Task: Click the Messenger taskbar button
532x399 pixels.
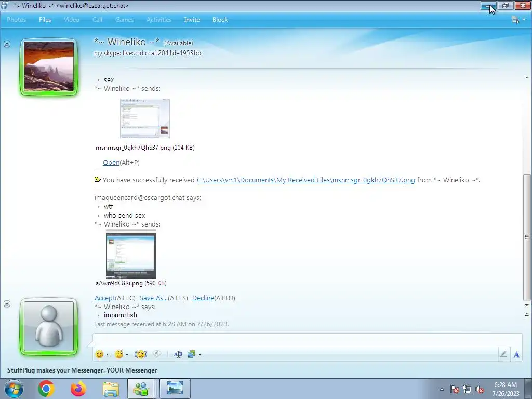Action: 141,389
